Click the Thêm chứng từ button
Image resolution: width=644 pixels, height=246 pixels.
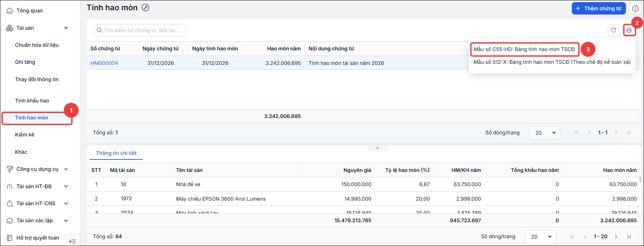pos(599,9)
